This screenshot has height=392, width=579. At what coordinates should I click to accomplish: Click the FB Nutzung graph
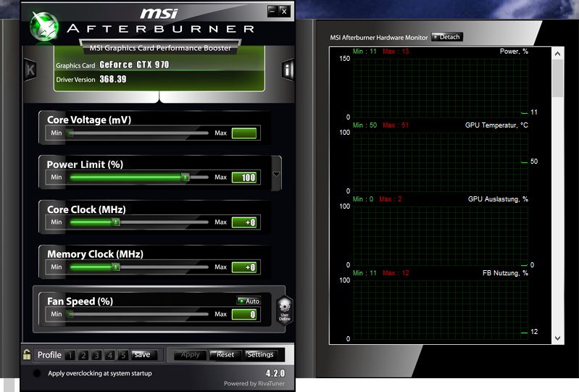pyautogui.click(x=441, y=309)
